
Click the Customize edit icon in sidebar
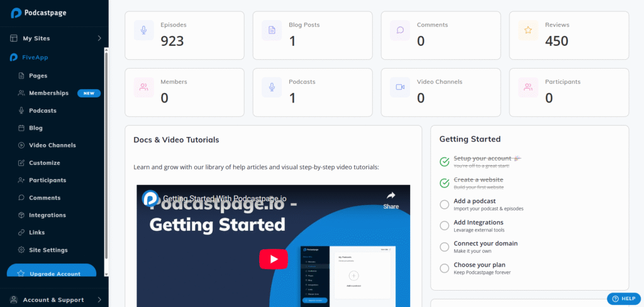point(21,163)
